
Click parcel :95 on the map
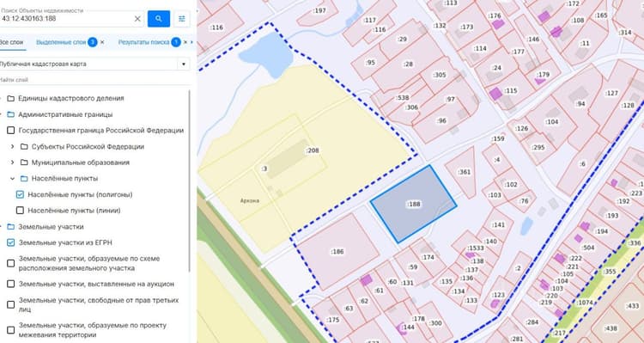370,63
